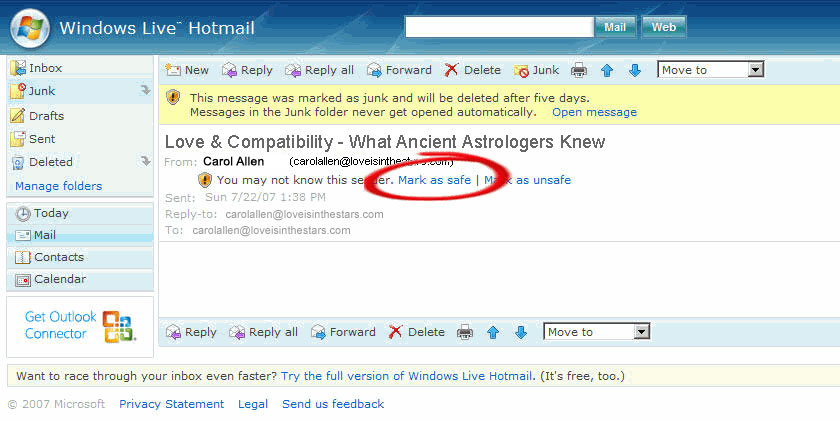The image size is (840, 421).
Task: Click the up arrow in bottom toolbar
Action: (x=493, y=332)
